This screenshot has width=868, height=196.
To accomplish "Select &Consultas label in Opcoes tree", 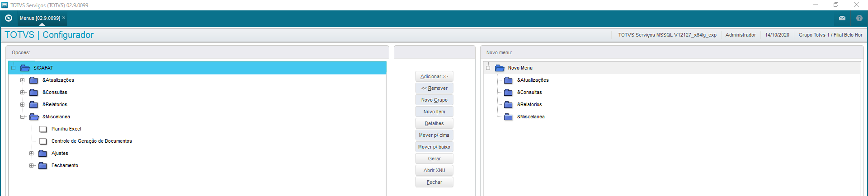I will (x=55, y=92).
